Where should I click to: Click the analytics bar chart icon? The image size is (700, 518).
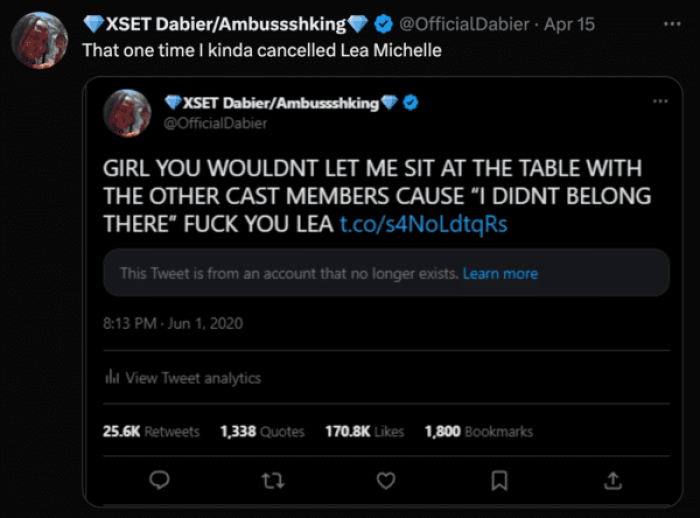point(112,378)
